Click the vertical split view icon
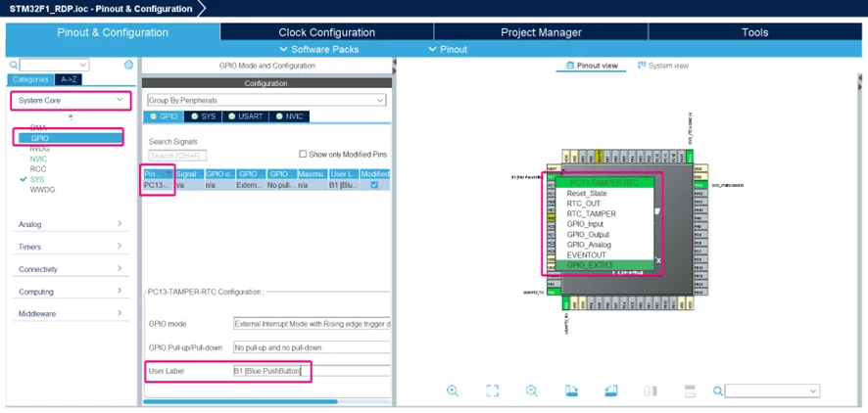The image size is (868, 413). tap(651, 390)
